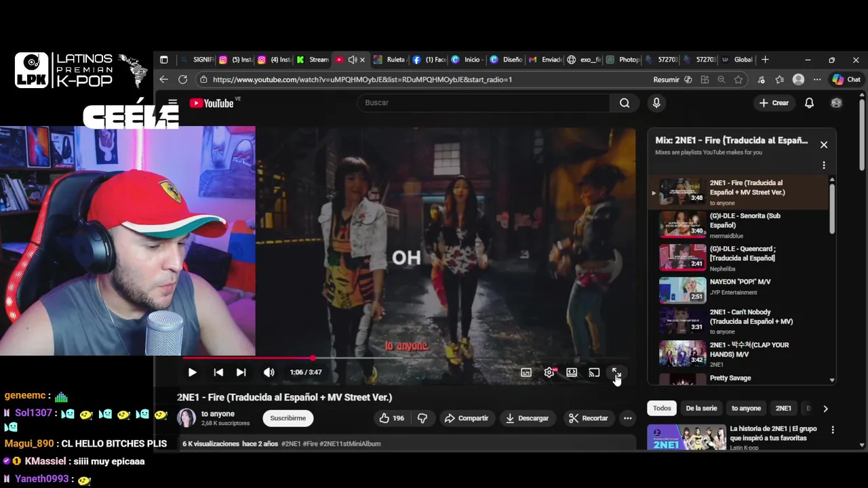Open the Compartir share dialog
Viewport: 868px width, 488px height.
(x=466, y=418)
